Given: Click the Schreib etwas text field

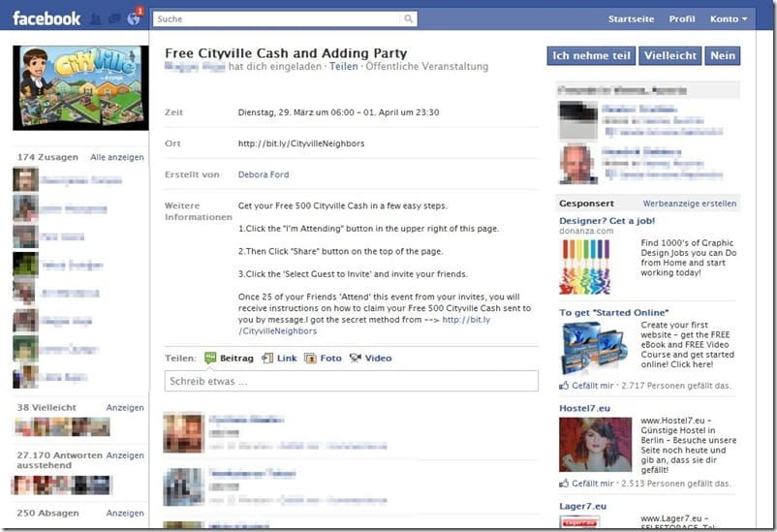Looking at the screenshot, I should click(352, 381).
